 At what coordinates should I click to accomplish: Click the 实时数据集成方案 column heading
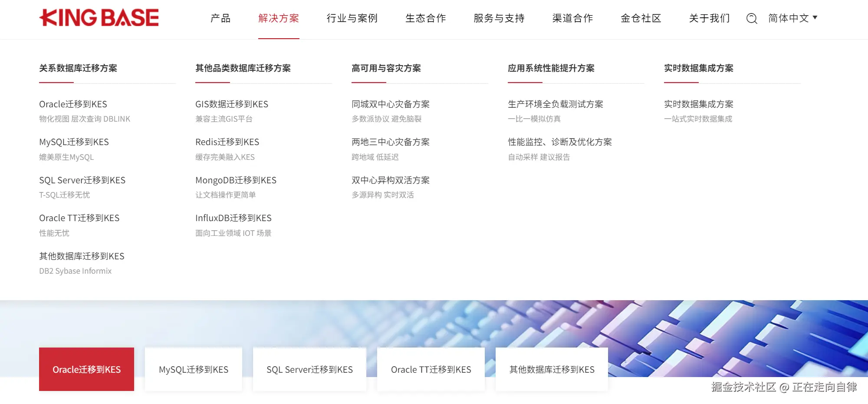click(x=699, y=68)
